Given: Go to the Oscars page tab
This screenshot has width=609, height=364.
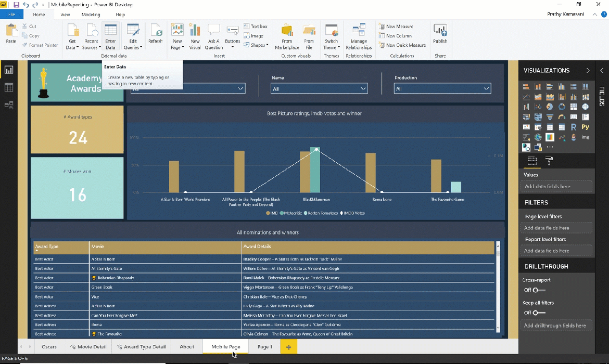Looking at the screenshot, I should click(x=49, y=346).
